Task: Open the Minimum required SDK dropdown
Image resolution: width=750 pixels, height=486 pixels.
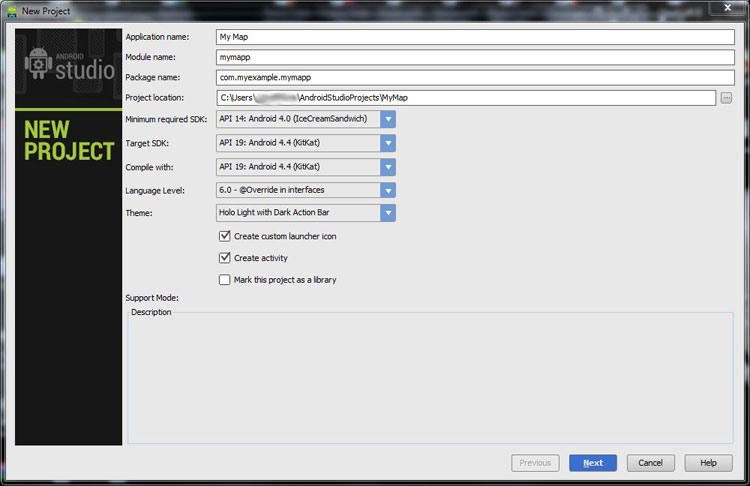Action: pyautogui.click(x=387, y=119)
